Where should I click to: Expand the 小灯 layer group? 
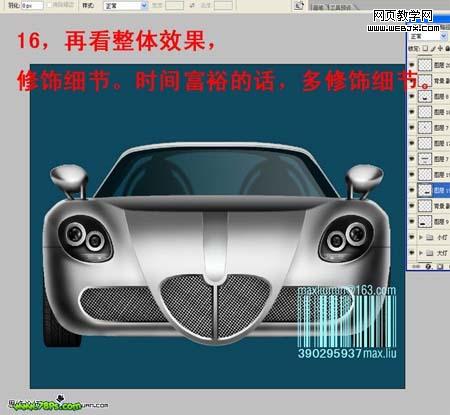(x=421, y=237)
